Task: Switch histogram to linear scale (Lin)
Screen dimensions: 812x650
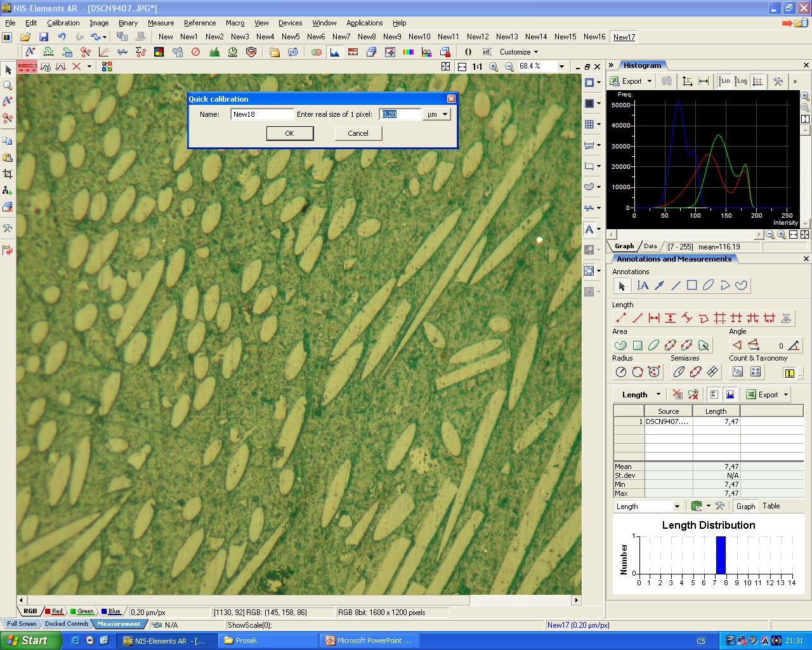Action: [x=724, y=81]
